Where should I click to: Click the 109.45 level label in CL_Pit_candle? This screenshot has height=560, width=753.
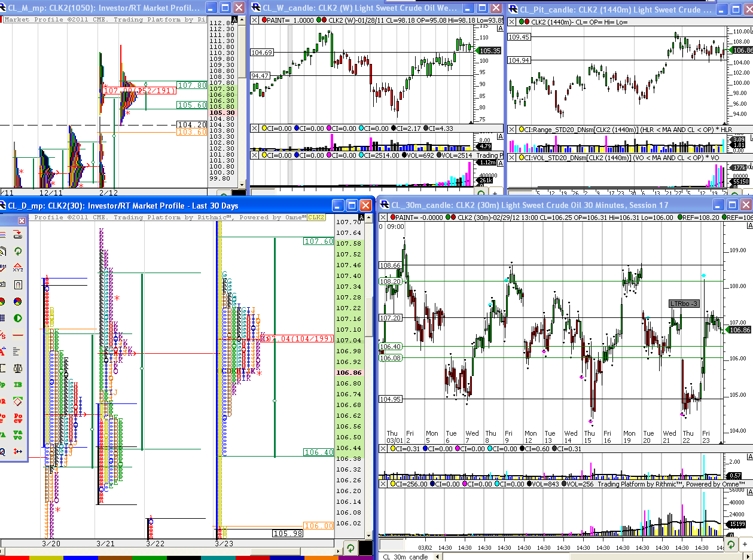pyautogui.click(x=519, y=36)
